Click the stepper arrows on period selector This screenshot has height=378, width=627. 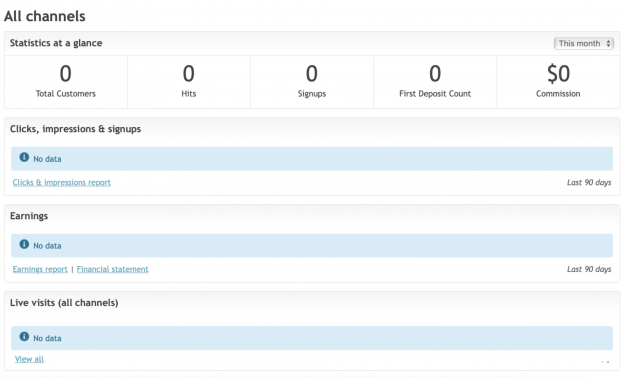pyautogui.click(x=608, y=43)
